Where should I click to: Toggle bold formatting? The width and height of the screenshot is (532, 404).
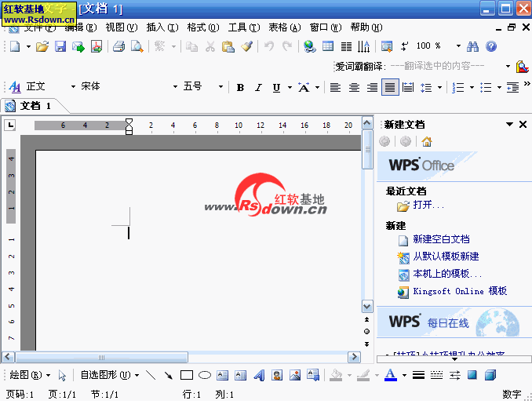pyautogui.click(x=240, y=88)
